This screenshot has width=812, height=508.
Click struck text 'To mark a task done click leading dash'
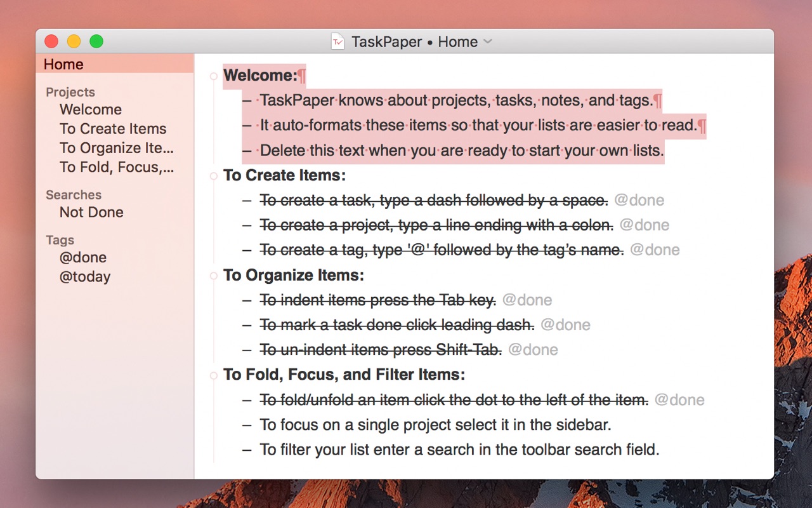pos(397,324)
